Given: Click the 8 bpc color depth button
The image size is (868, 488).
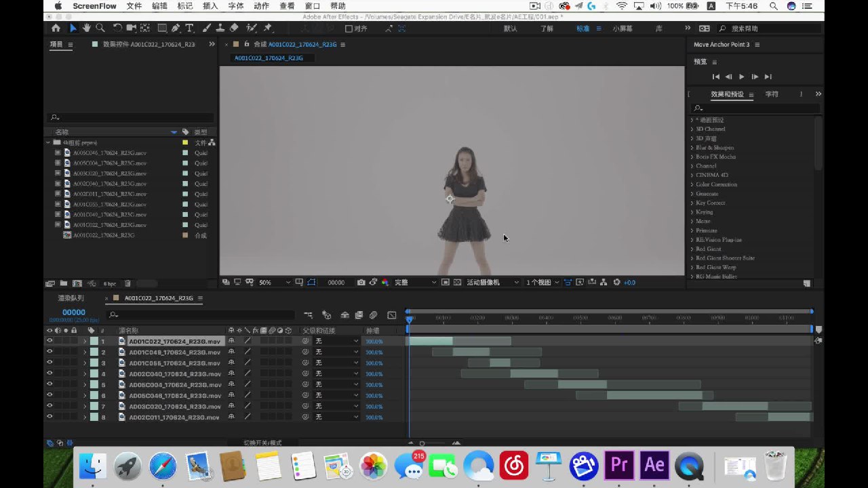Looking at the screenshot, I should [x=110, y=283].
